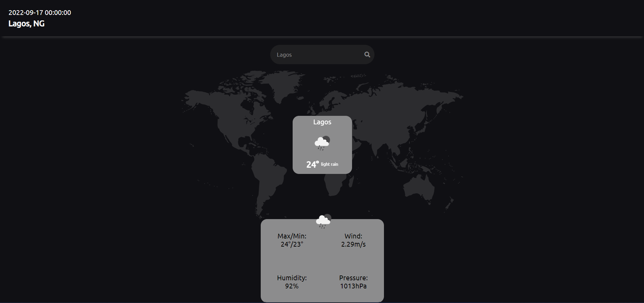Click the Lagos title on weather card
Viewport: 644px width, 303px height.
coord(322,122)
